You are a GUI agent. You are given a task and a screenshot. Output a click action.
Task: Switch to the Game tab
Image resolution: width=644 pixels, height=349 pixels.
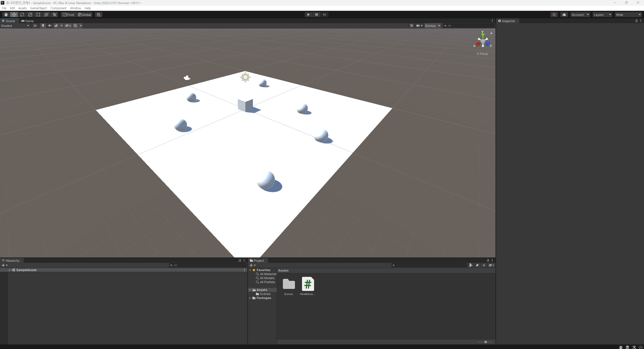[x=27, y=21]
